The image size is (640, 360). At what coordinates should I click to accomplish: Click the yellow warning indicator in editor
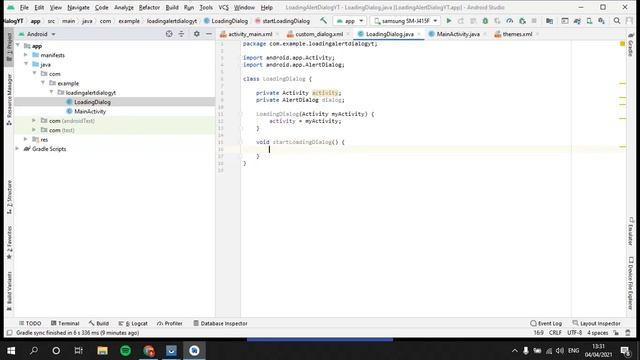click(x=622, y=43)
